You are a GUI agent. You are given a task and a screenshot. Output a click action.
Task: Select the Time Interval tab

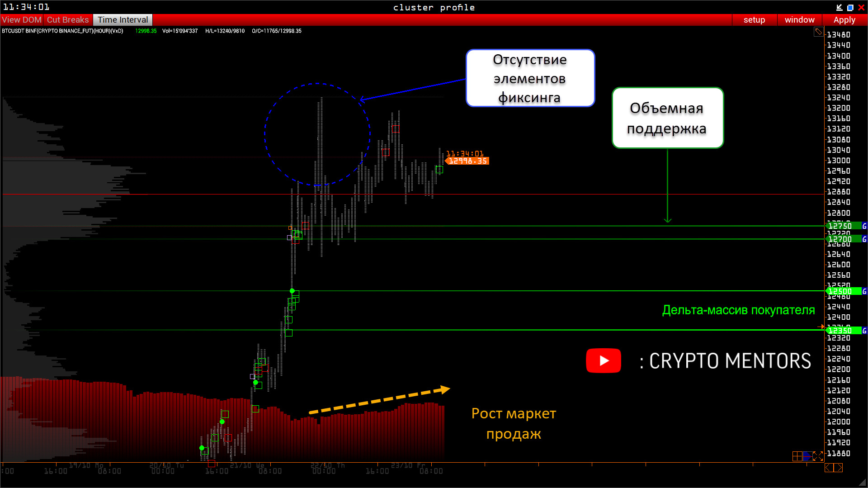[x=123, y=20]
